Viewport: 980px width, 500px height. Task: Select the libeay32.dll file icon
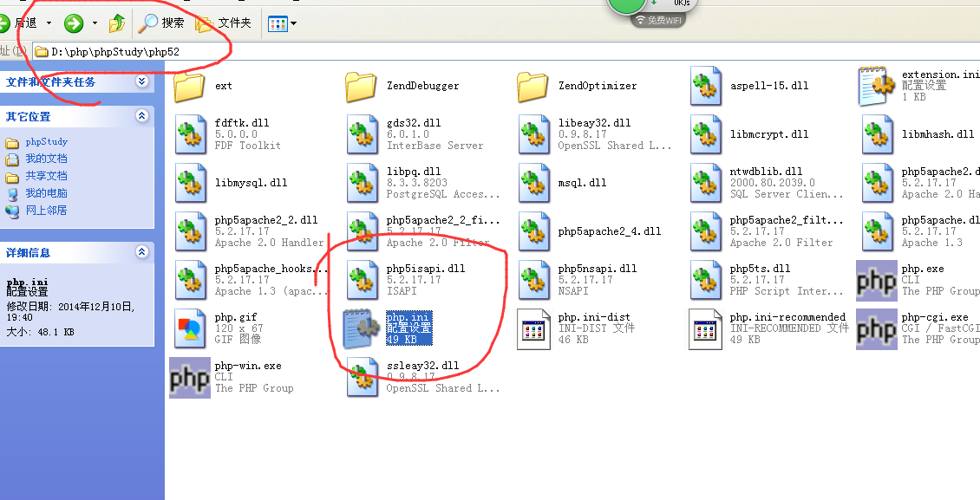[534, 134]
